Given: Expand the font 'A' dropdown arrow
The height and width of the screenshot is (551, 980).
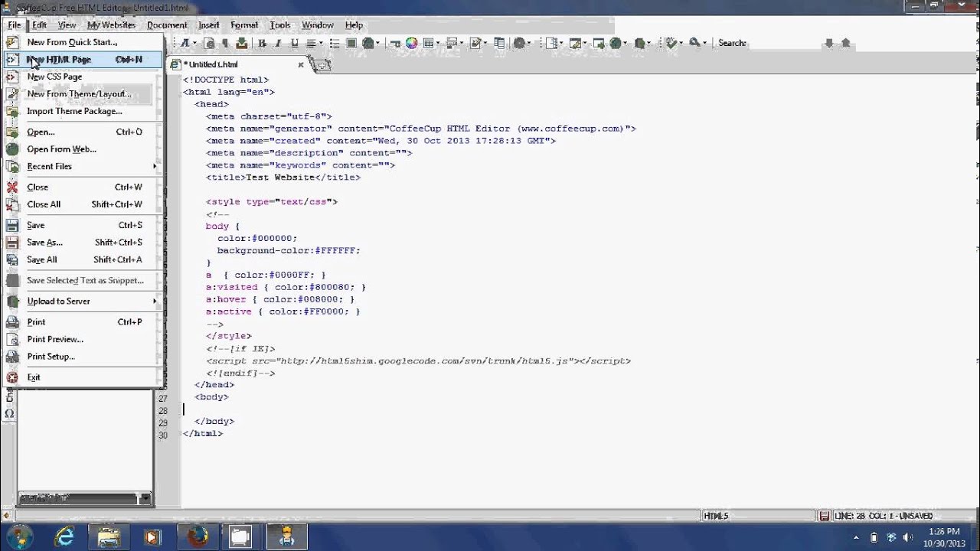Looking at the screenshot, I should [x=194, y=44].
